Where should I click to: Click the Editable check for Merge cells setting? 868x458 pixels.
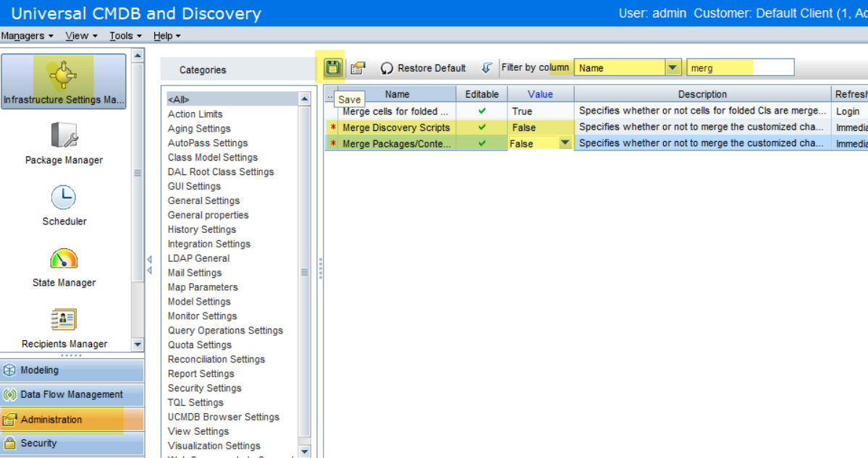click(x=481, y=111)
